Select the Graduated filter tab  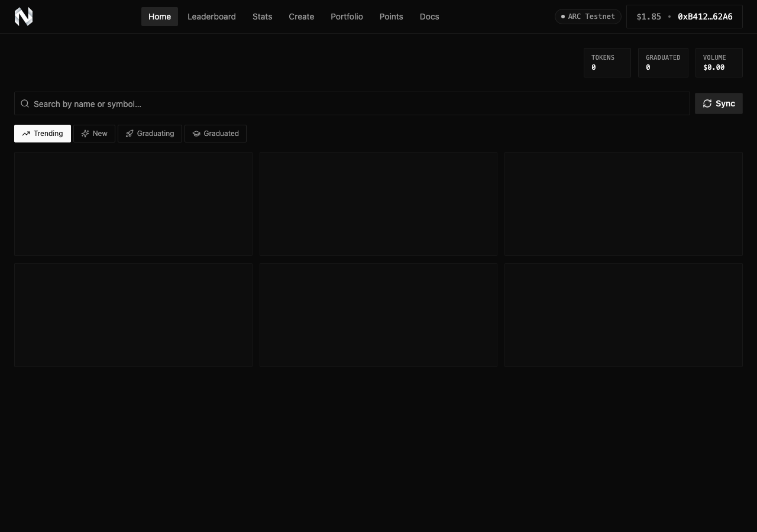pyautogui.click(x=215, y=134)
